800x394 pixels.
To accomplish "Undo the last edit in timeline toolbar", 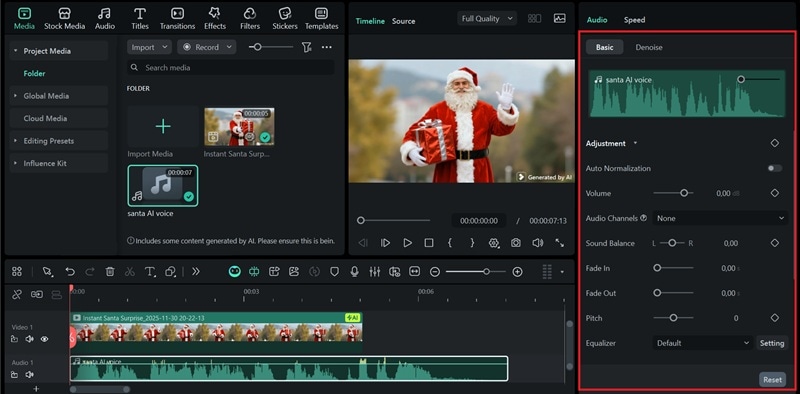I will click(70, 272).
